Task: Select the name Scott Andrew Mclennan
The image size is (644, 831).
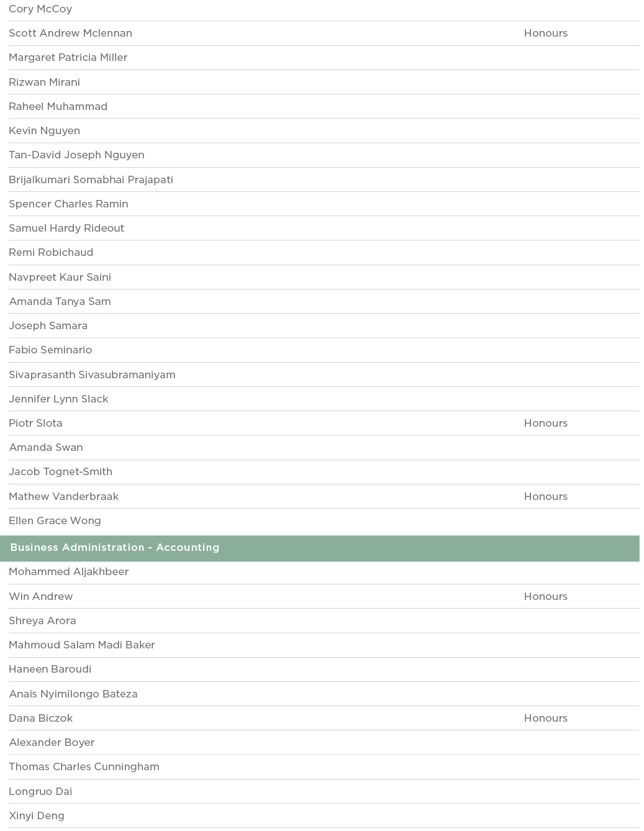Action: (70, 34)
